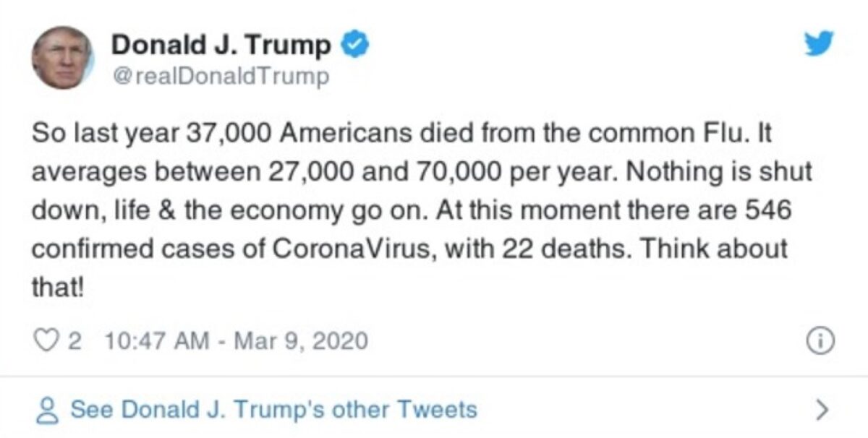Open the @realDonaldTrump handle link
This screenshot has height=438, width=868.
coord(219,76)
